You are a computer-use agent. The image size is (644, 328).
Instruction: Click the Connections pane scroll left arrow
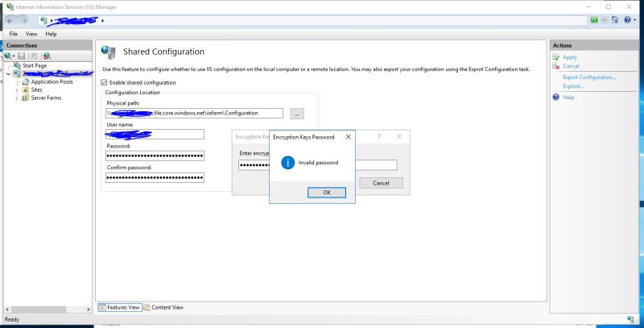(6, 309)
